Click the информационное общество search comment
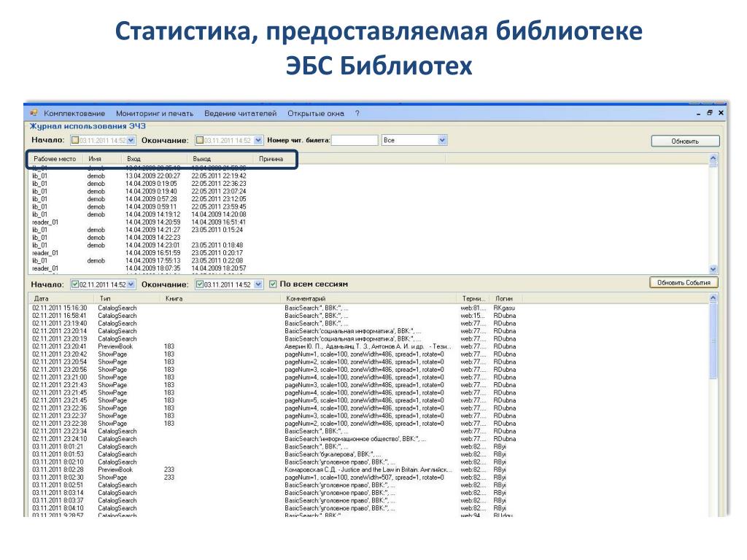747x560 pixels. (355, 439)
